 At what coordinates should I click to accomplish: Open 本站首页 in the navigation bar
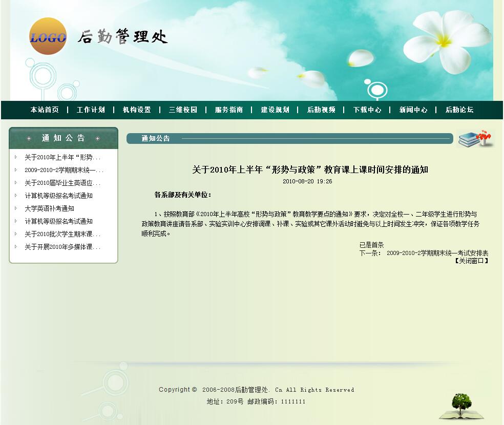click(x=45, y=110)
